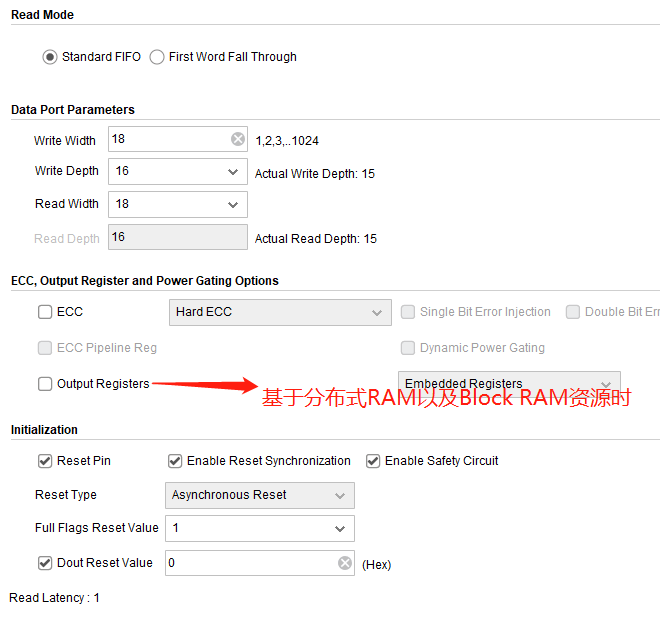Image resolution: width=660 pixels, height=619 pixels.
Task: Enable the Output Registers checkbox
Action: point(45,384)
